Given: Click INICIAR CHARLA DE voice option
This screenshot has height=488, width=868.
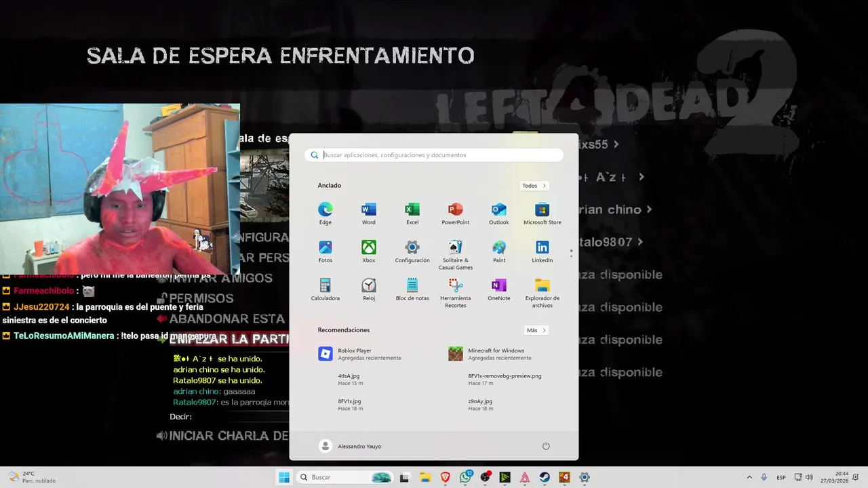Looking at the screenshot, I should [229, 436].
